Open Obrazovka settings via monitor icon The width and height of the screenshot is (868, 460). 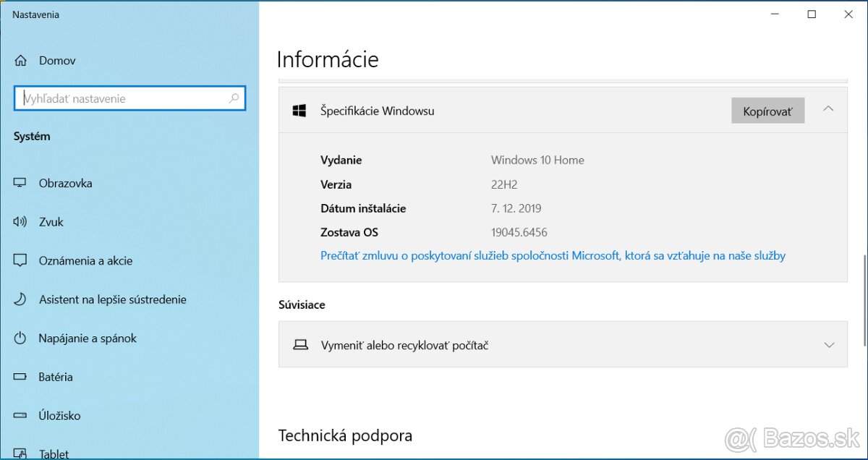pyautogui.click(x=21, y=183)
